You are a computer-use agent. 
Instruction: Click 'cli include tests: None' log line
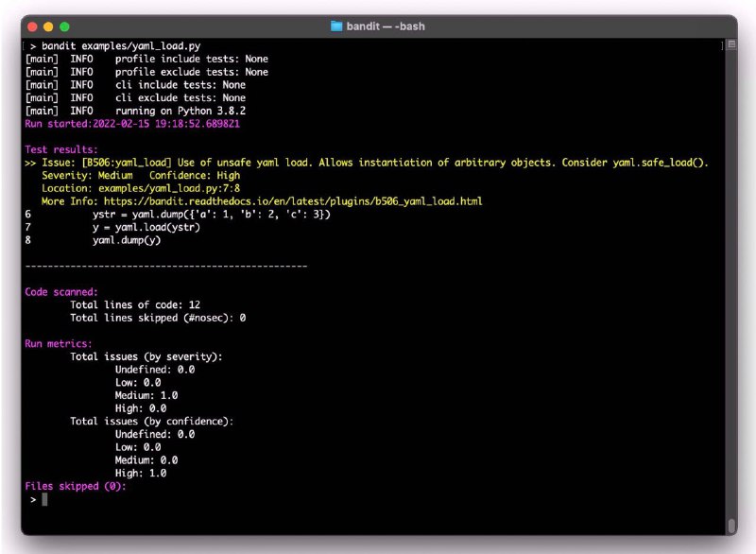(x=180, y=85)
